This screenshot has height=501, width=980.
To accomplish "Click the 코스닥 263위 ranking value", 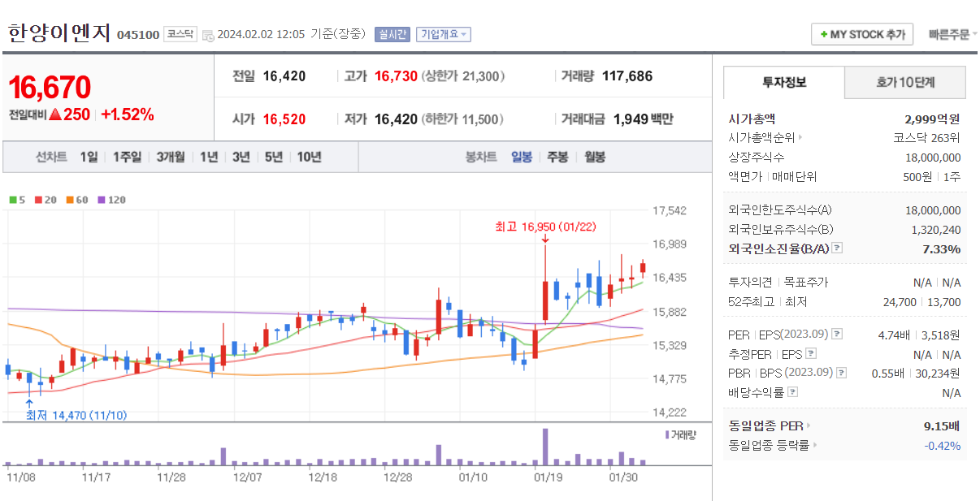I will [x=926, y=138].
